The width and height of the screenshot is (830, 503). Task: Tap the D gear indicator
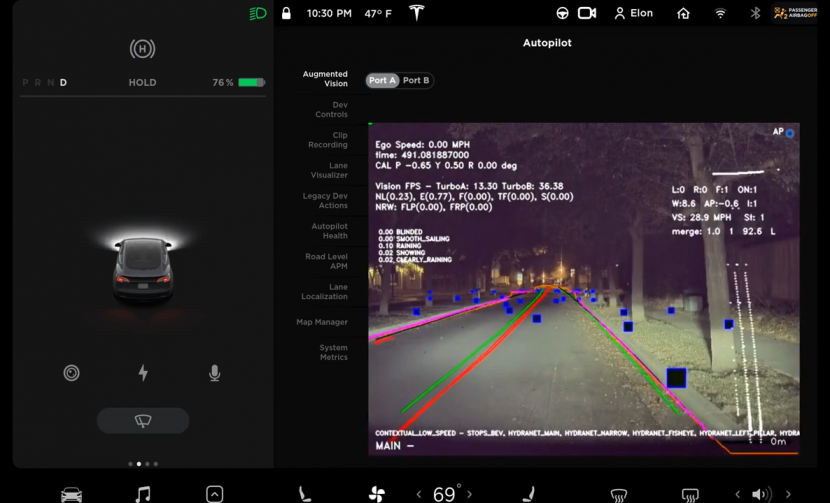tap(64, 83)
